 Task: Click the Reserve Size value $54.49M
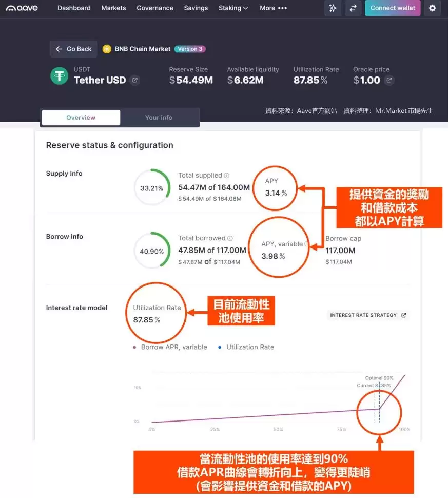[191, 80]
